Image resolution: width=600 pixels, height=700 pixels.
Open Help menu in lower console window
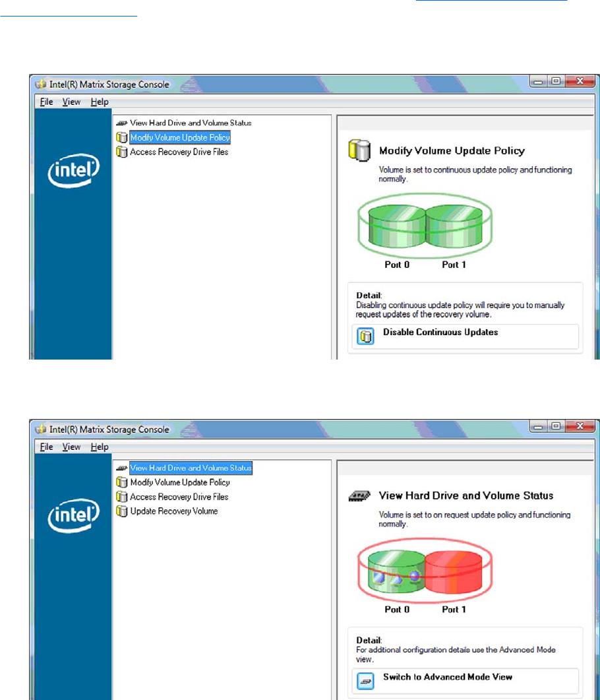tap(100, 447)
